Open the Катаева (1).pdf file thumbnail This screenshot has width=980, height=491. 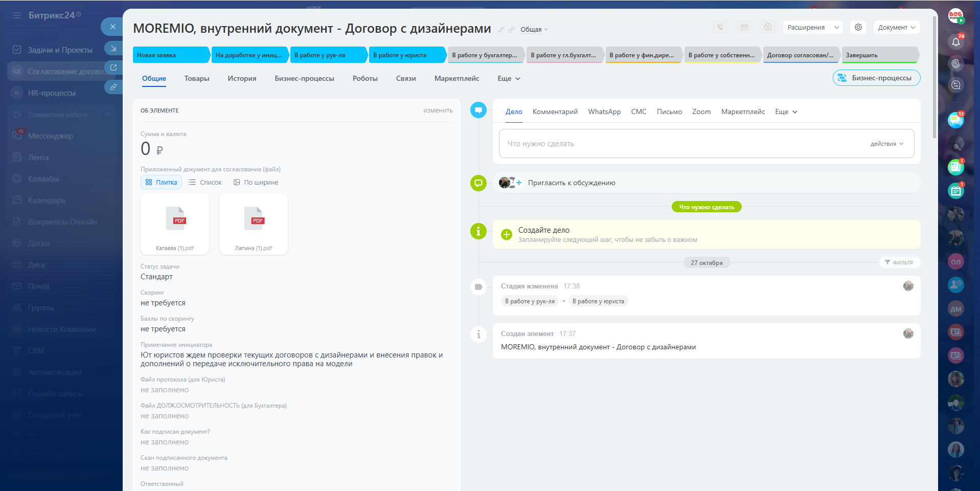[x=175, y=224]
